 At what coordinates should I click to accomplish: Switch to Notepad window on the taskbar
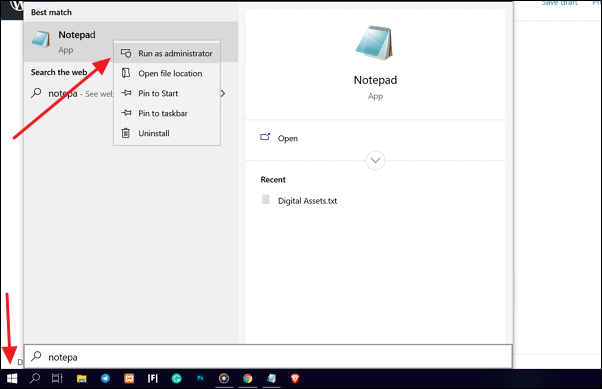coord(271,379)
